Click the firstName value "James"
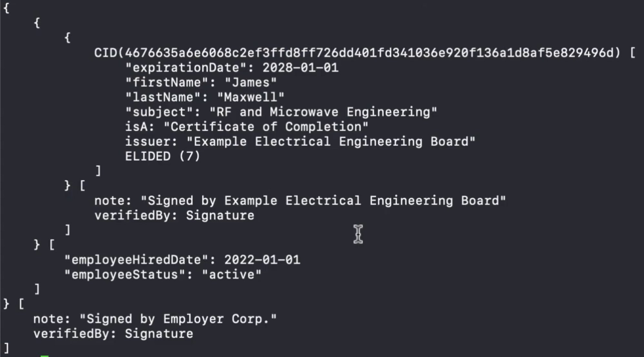Screen dimensions: 644x357 click(x=251, y=82)
